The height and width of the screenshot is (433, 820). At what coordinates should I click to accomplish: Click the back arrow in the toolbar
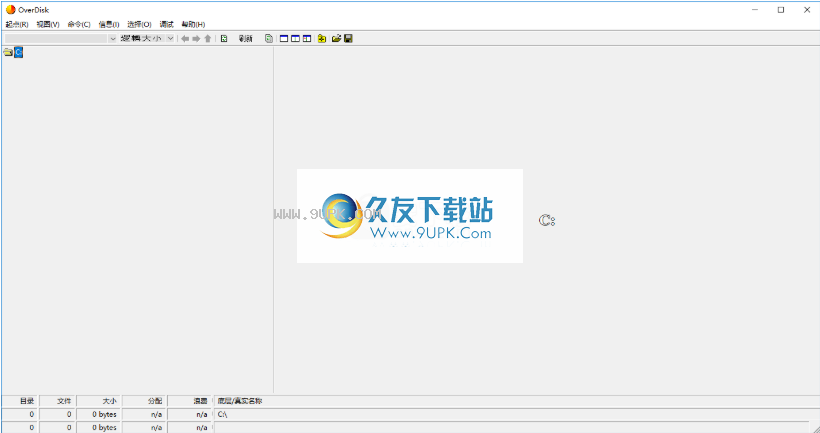click(x=185, y=39)
